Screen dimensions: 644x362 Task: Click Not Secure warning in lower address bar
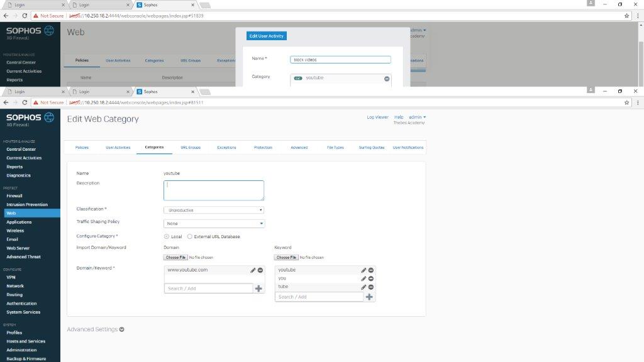coord(49,102)
